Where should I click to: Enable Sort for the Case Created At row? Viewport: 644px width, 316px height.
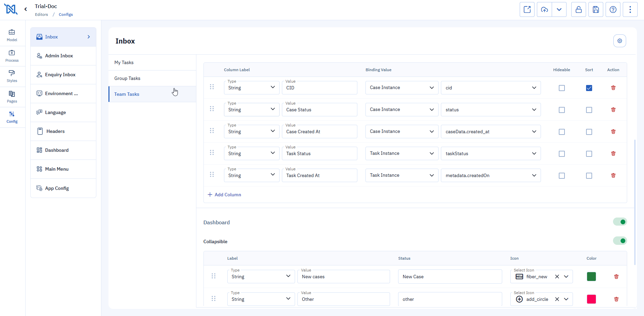click(589, 132)
